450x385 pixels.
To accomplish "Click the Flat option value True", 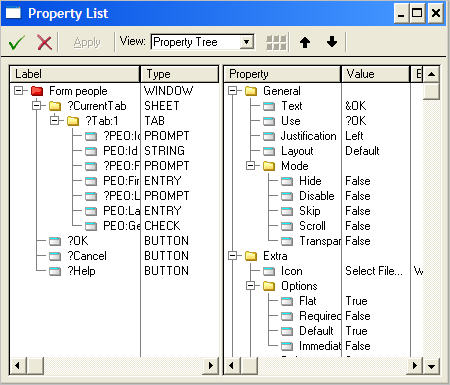I will [356, 301].
